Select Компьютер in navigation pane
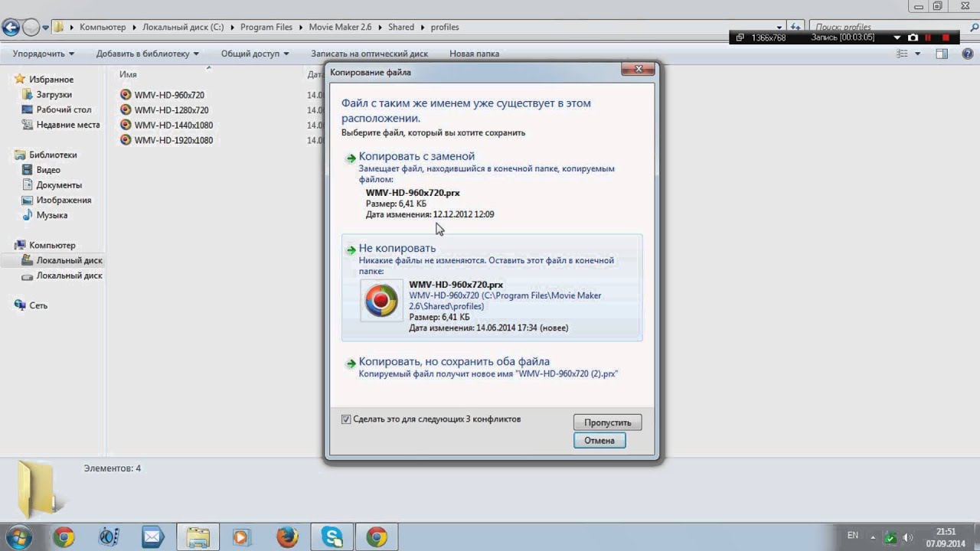This screenshot has width=980, height=551. pyautogui.click(x=52, y=246)
